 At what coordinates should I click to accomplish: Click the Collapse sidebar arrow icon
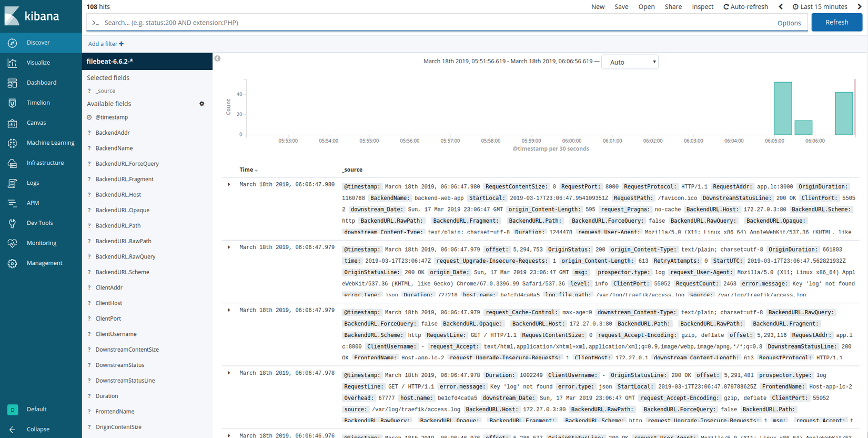point(12,429)
